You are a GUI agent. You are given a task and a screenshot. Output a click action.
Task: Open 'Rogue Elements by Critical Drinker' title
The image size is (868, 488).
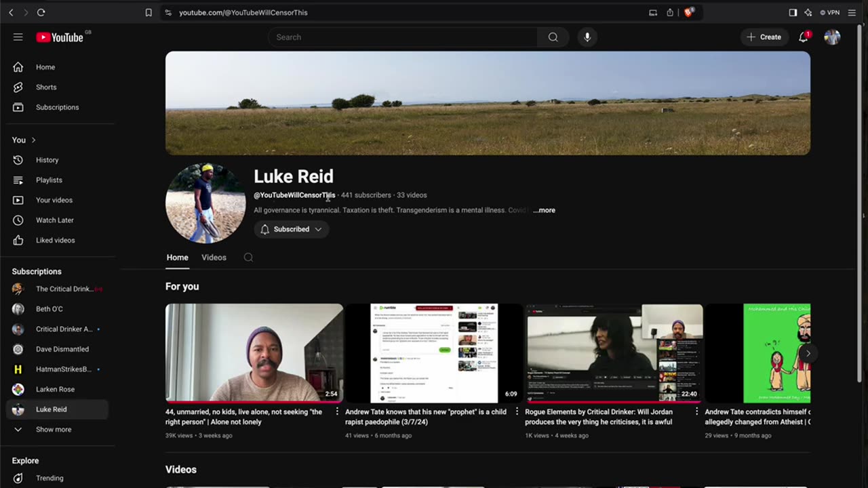(599, 417)
